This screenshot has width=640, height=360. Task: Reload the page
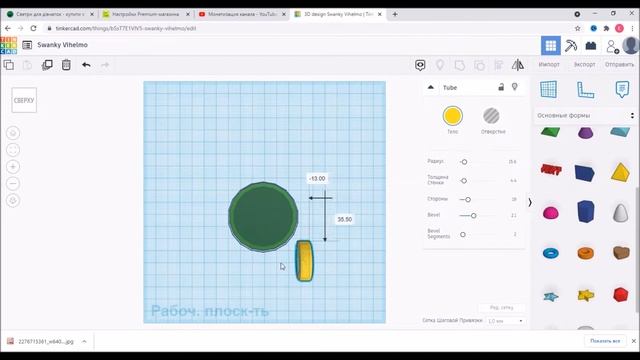point(33,29)
